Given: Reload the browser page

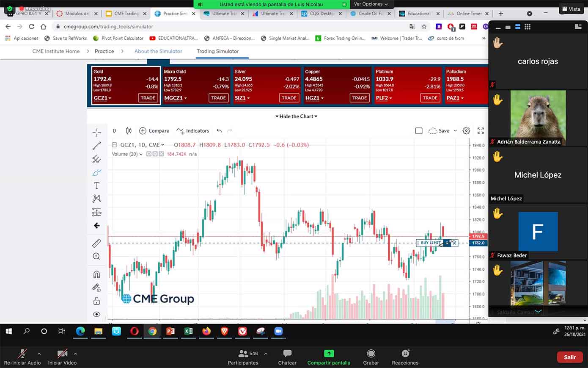Looking at the screenshot, I should tap(31, 26).
